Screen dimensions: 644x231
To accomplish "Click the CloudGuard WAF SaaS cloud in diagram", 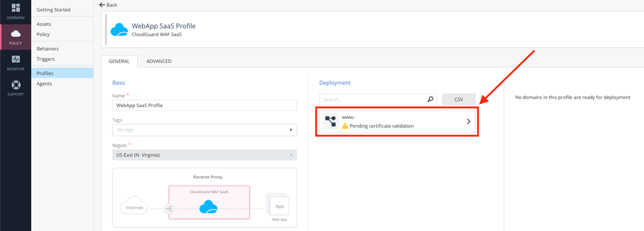I will (x=209, y=207).
